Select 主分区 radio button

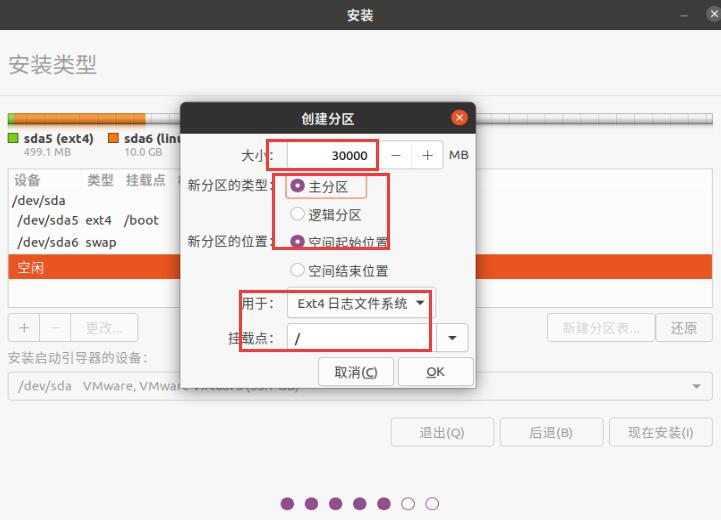point(298,186)
